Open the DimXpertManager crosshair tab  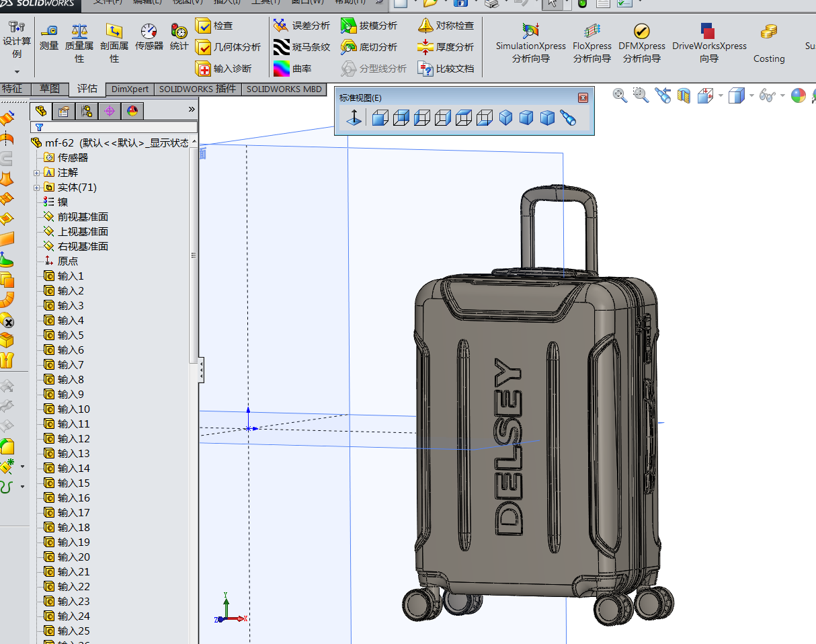110,111
